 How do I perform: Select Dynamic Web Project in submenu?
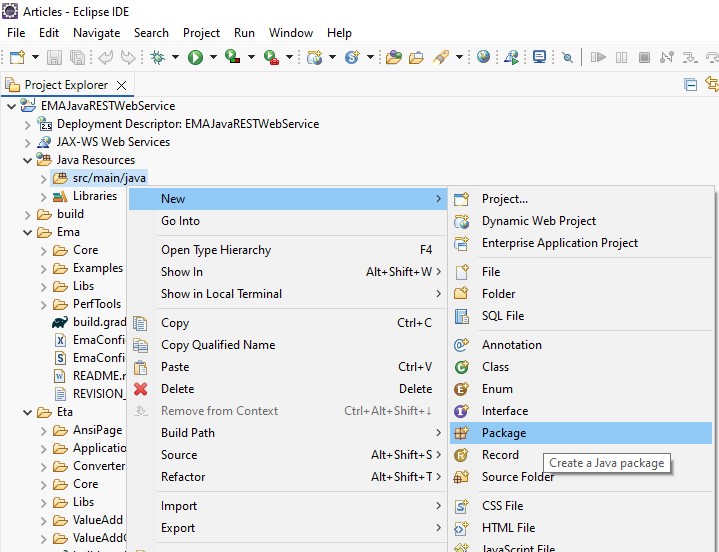coord(581,221)
